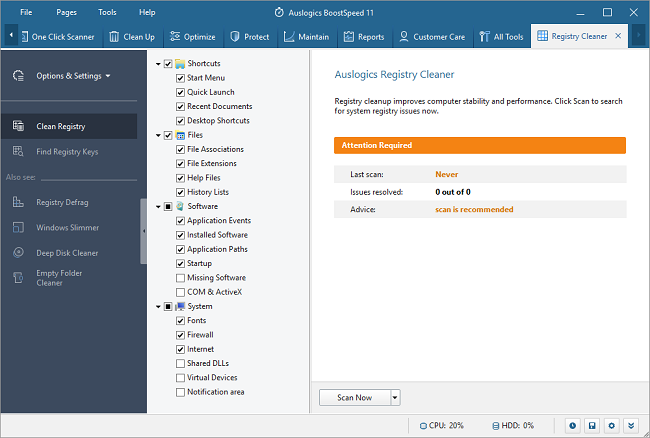Go to the Protect tab

[250, 37]
